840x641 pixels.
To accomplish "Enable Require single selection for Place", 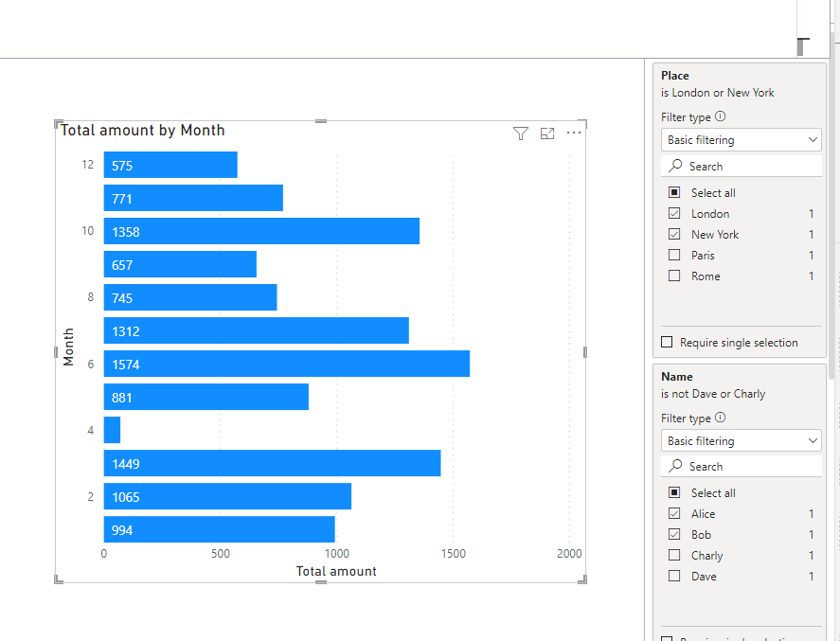I will pyautogui.click(x=667, y=342).
